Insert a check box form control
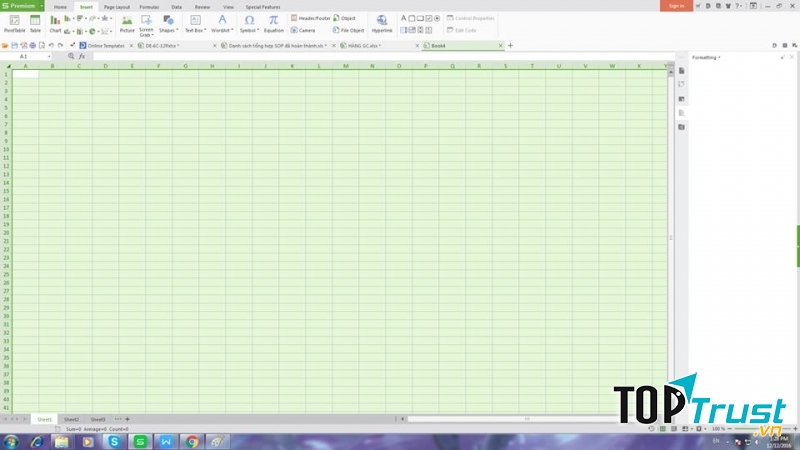The image size is (800, 450). click(429, 18)
